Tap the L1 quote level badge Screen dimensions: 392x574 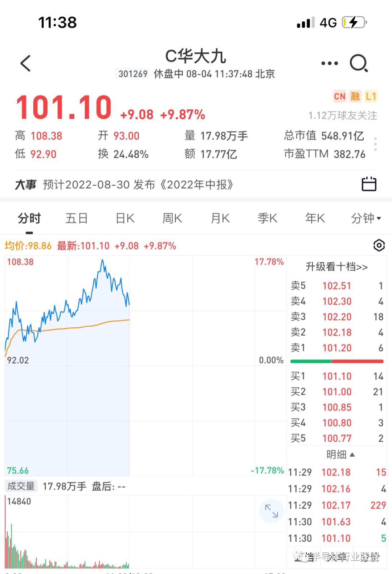[371, 96]
